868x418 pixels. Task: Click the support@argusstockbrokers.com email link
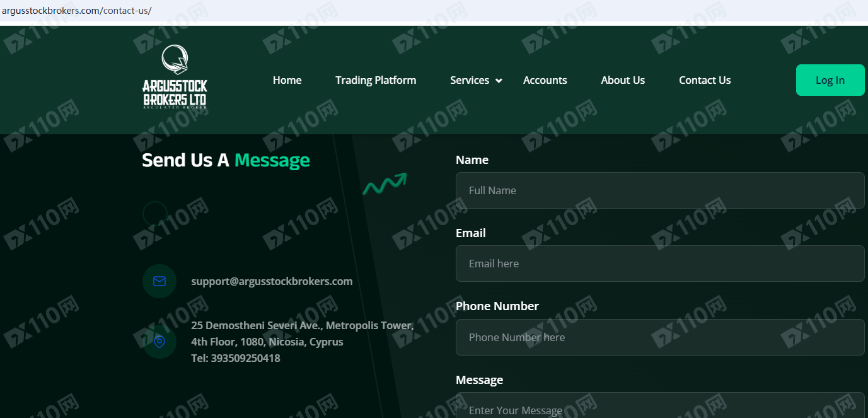(272, 281)
